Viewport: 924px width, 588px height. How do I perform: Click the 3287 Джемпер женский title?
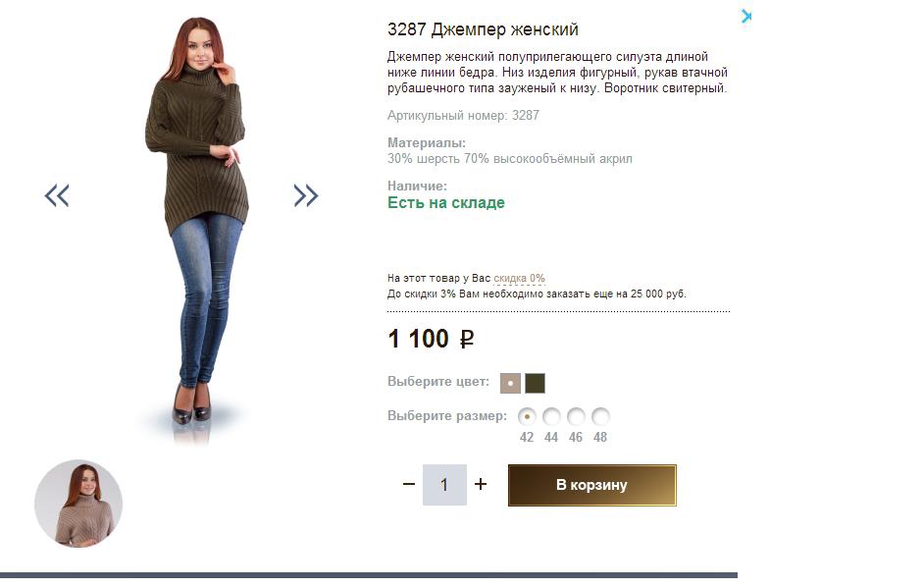(x=484, y=28)
